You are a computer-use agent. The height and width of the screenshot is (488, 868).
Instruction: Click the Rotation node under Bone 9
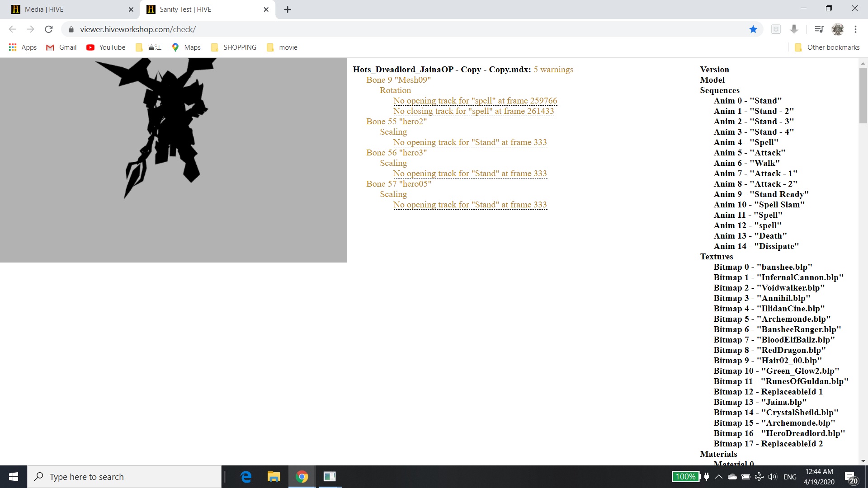(395, 90)
